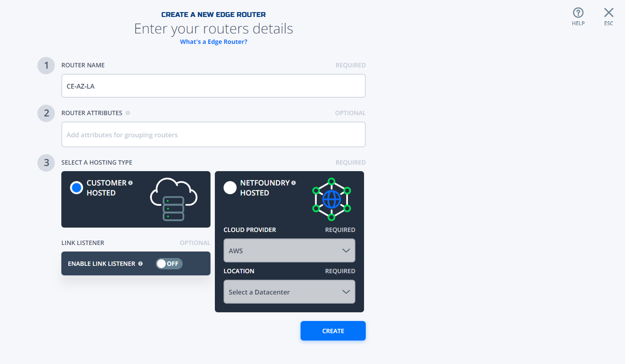
Task: Click the numbered step 1 circle
Action: [46, 65]
